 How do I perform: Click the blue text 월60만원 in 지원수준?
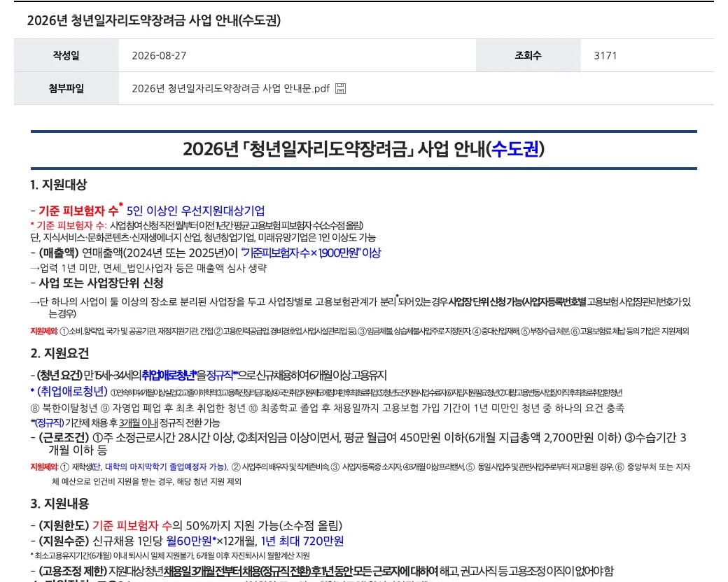pyautogui.click(x=189, y=541)
